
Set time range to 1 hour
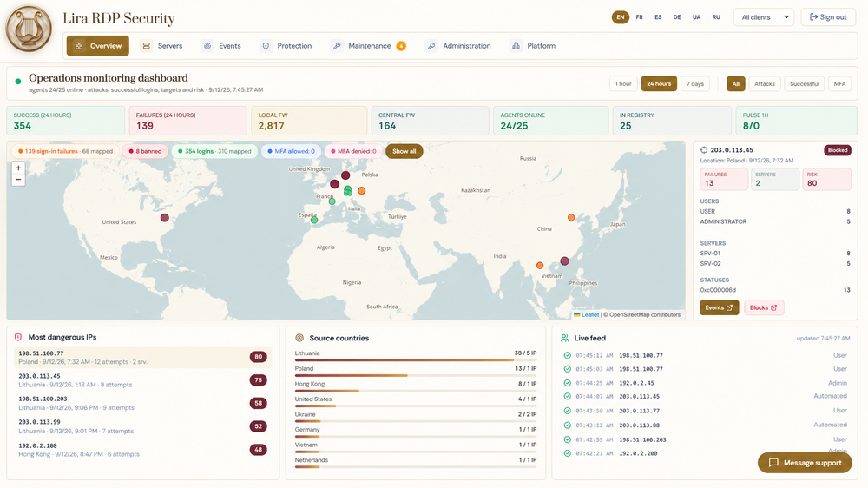pos(623,83)
